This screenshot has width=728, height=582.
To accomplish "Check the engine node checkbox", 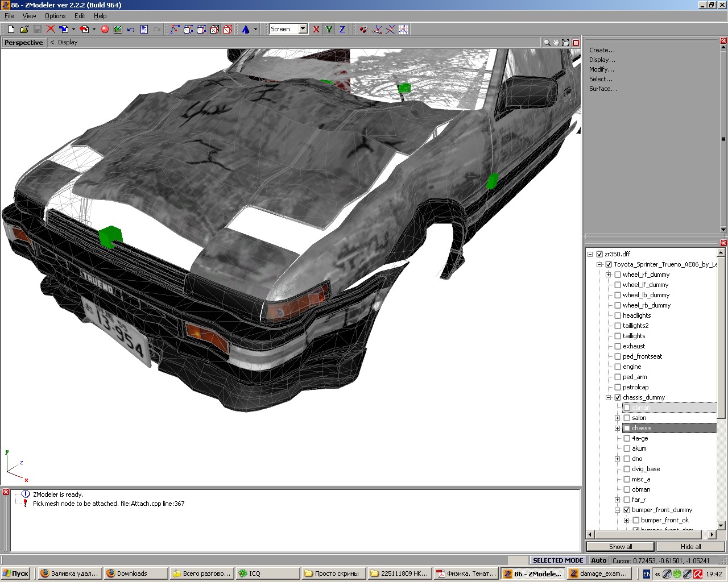I will click(618, 367).
